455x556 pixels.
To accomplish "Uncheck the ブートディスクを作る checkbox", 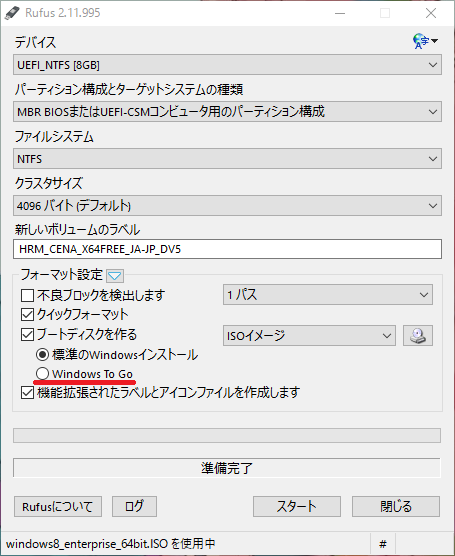I will 27,334.
